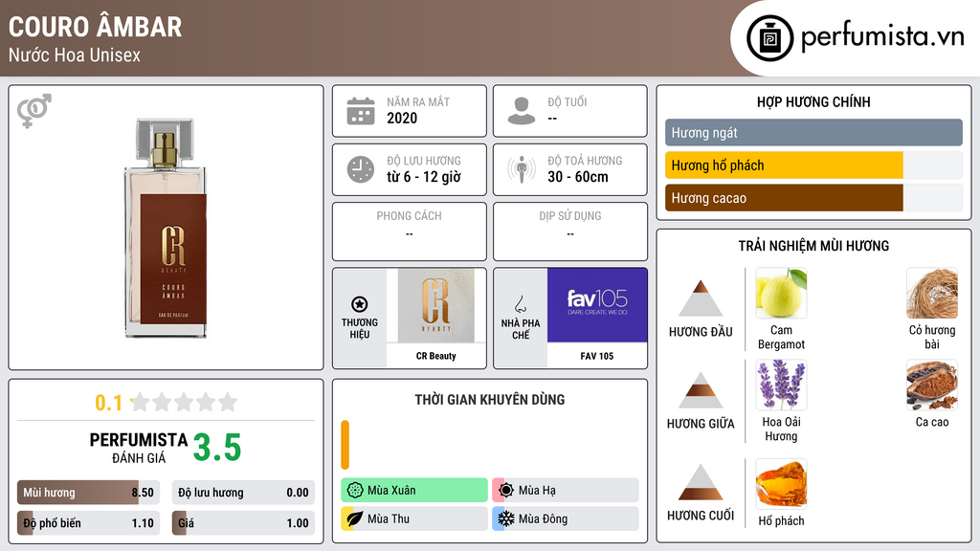
Task: Click the "30 - 60cm" sillage value
Action: coord(578,177)
